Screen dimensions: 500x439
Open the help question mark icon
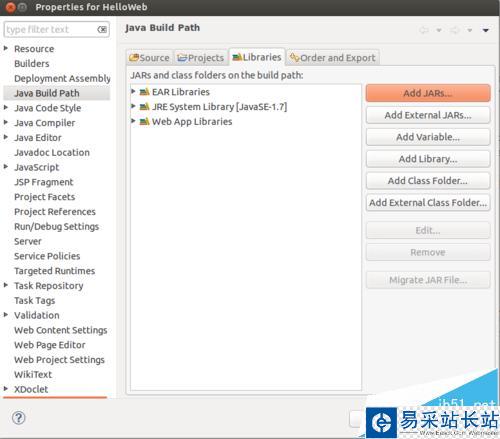[x=19, y=418]
